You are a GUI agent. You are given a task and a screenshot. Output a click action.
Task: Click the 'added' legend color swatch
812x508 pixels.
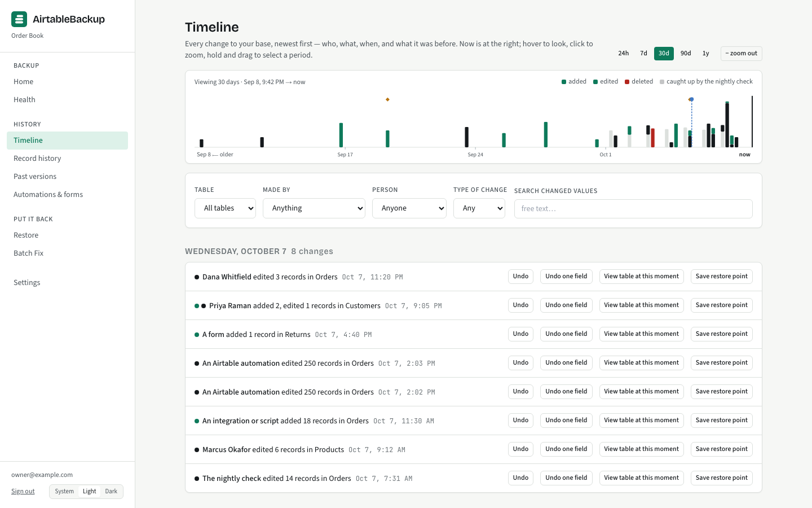564,82
